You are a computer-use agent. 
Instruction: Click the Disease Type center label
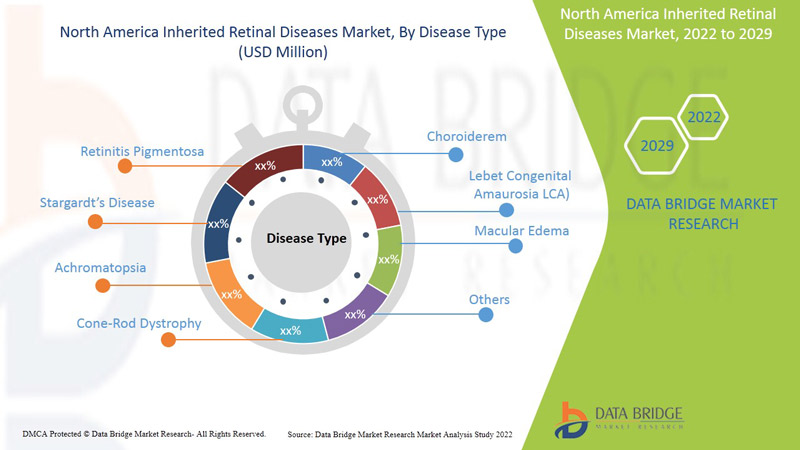[x=306, y=239]
